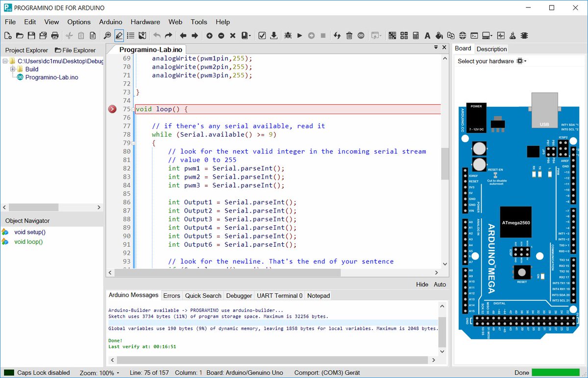The width and height of the screenshot is (588, 378).
Task: Open the paint bucket color tool
Action: [439, 35]
